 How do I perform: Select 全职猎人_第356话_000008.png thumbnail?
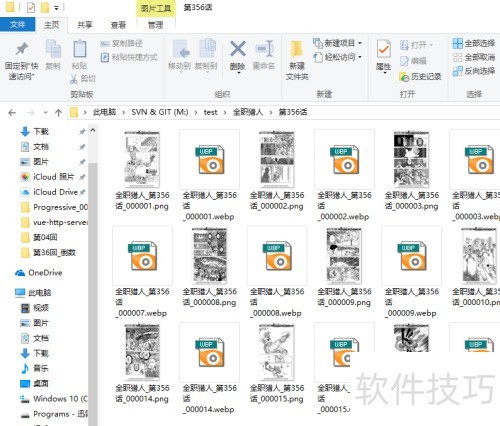tap(210, 256)
